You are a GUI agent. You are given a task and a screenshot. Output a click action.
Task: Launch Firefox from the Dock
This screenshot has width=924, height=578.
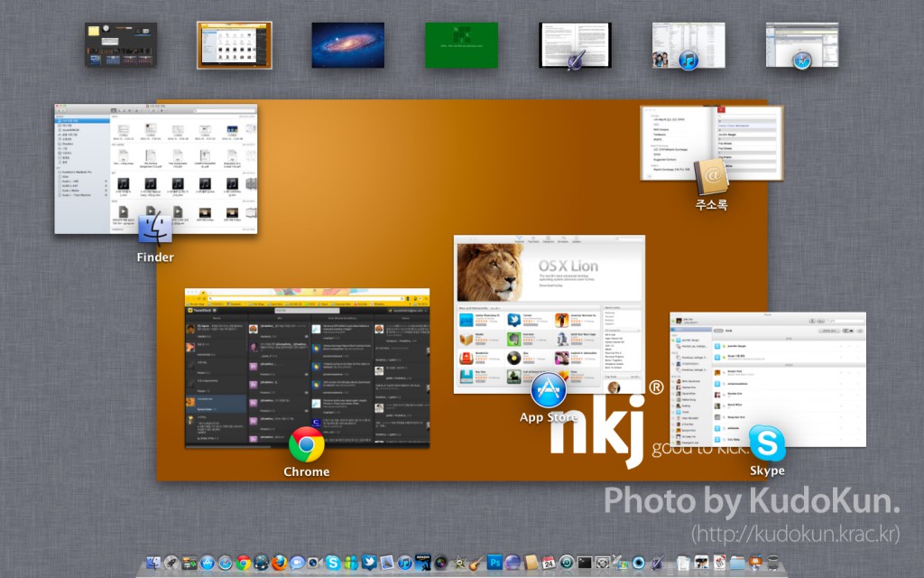point(279,563)
